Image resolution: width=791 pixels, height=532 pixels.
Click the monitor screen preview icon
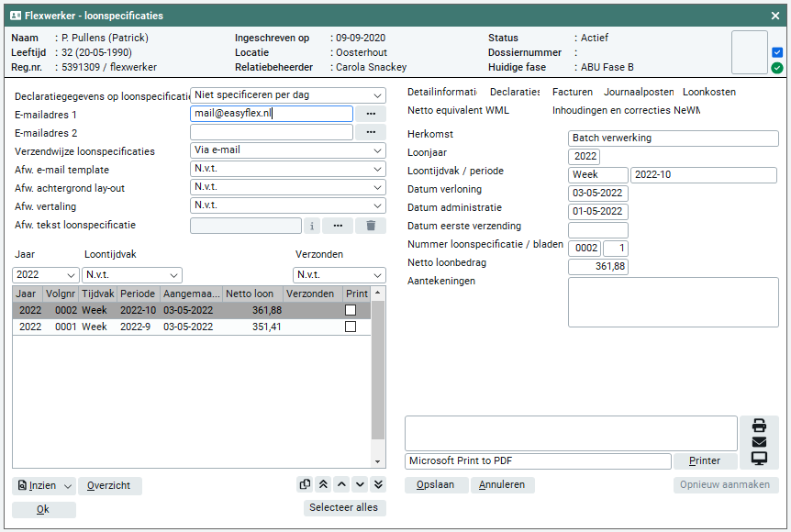759,459
